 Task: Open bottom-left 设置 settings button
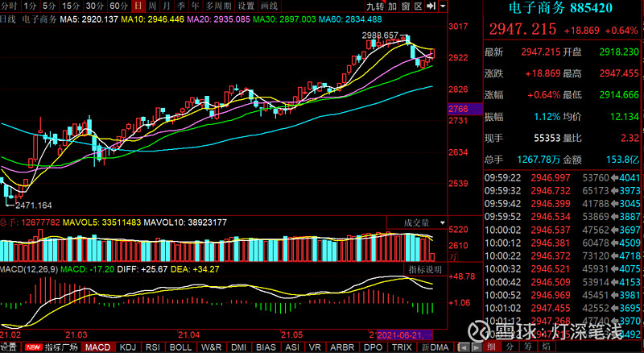pyautogui.click(x=9, y=347)
